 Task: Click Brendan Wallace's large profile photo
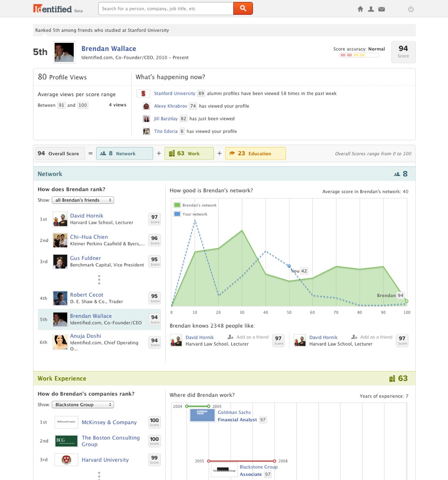[x=64, y=52]
